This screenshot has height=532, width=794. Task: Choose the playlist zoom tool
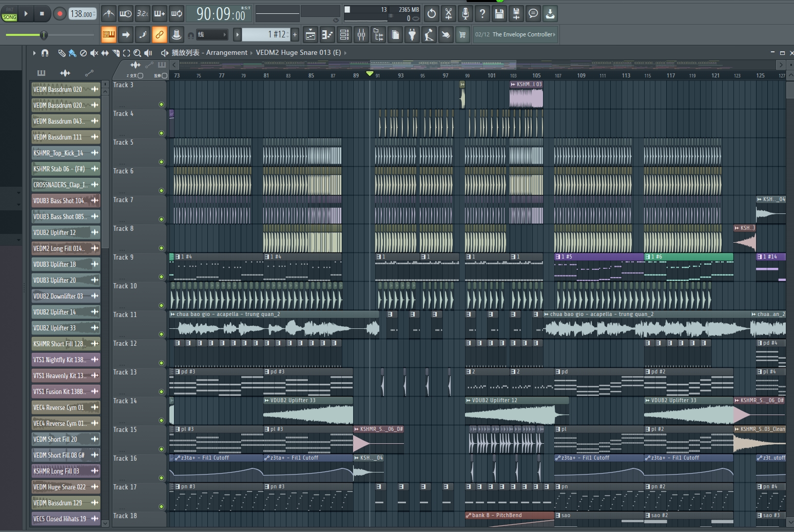137,53
